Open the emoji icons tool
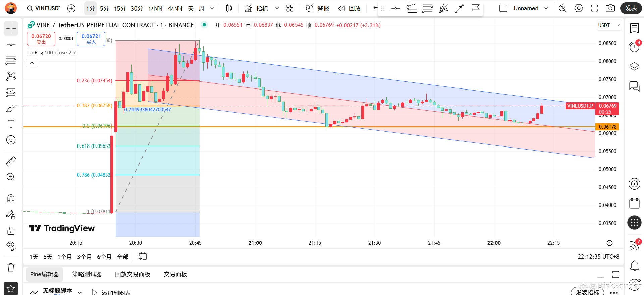The width and height of the screenshot is (644, 295). (11, 140)
